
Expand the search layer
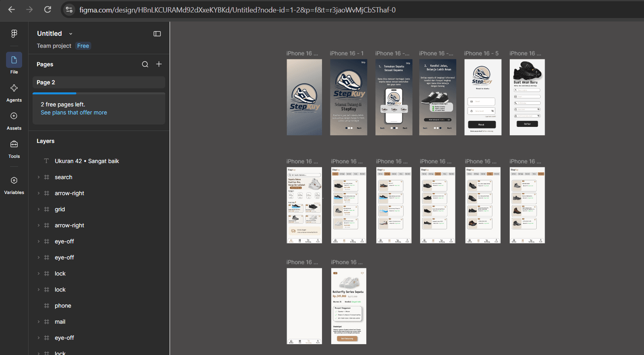coord(39,177)
